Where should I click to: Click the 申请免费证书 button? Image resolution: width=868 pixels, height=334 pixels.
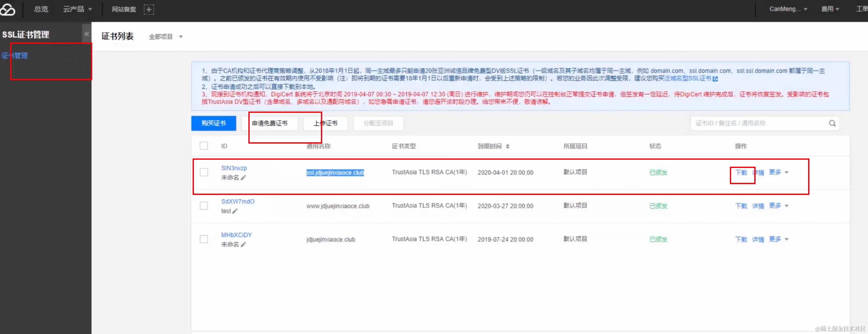[x=270, y=123]
